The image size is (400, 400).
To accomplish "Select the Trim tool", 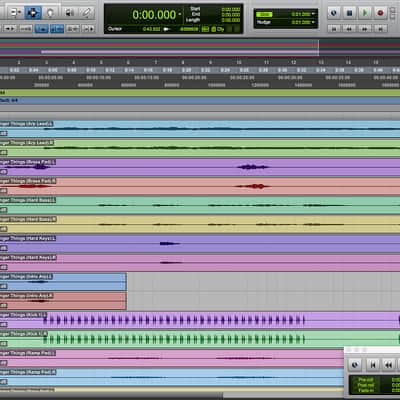I will [15, 13].
